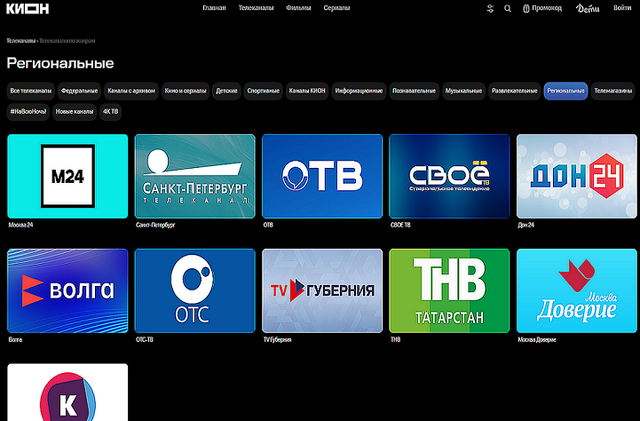Open the search magnifier icon
The image size is (640, 421).
coord(507,9)
